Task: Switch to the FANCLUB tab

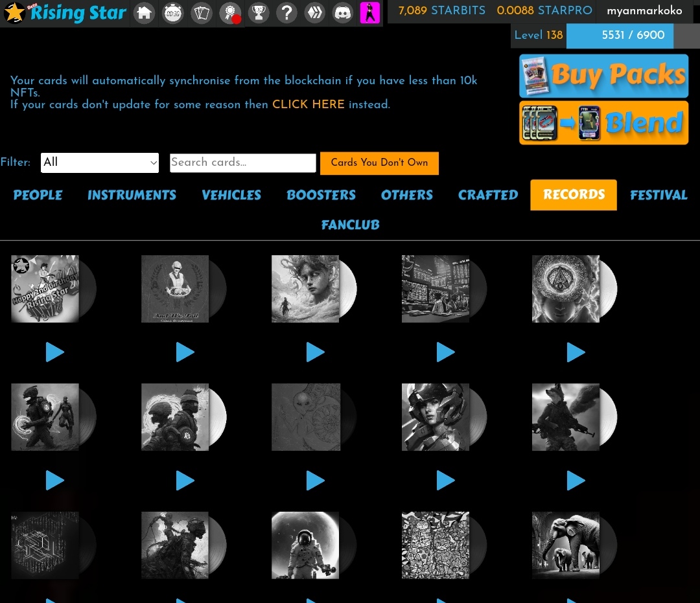Action: [351, 225]
